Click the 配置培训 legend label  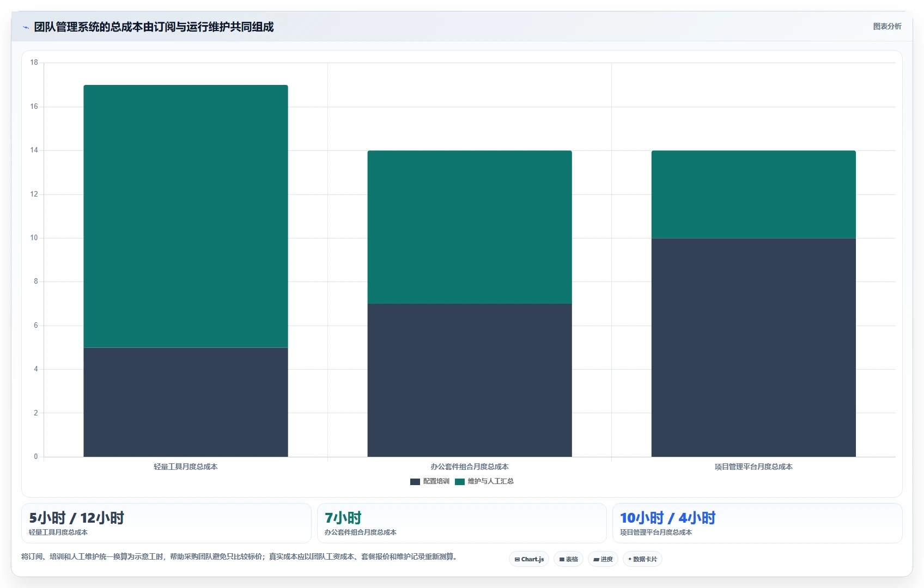pyautogui.click(x=436, y=481)
